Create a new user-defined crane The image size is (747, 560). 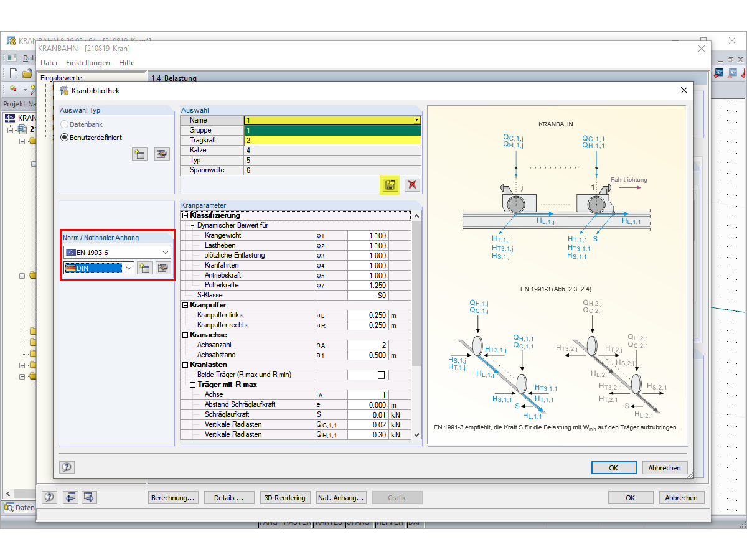(x=139, y=154)
